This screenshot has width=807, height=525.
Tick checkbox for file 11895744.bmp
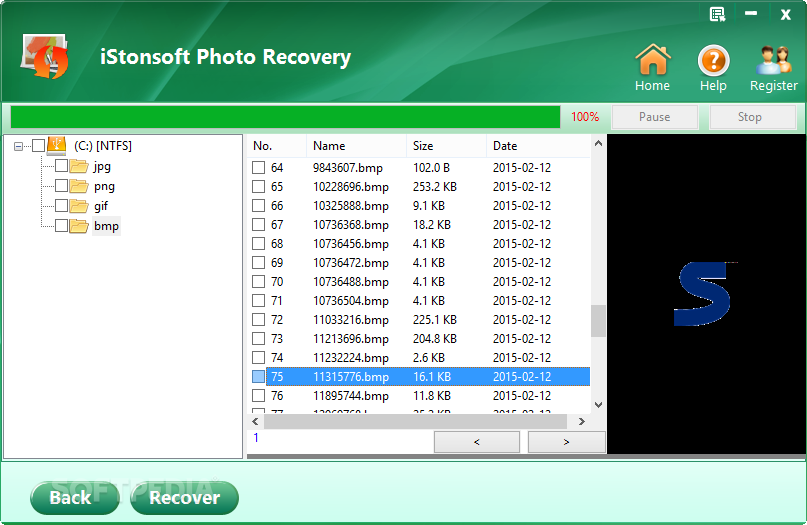[258, 395]
